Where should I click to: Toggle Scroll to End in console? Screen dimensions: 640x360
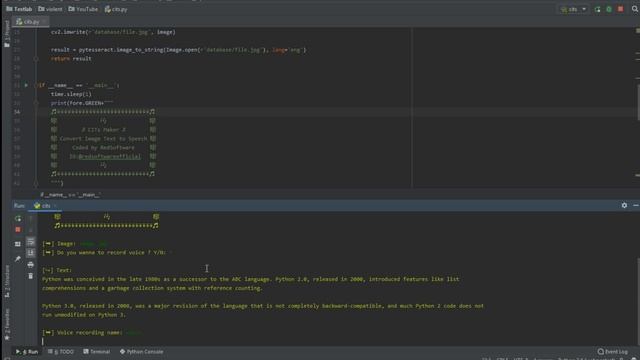coord(31,253)
